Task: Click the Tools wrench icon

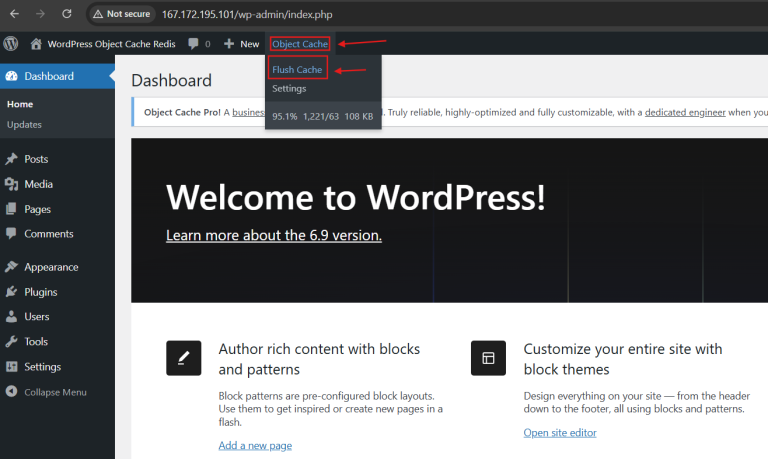Action: tap(11, 341)
